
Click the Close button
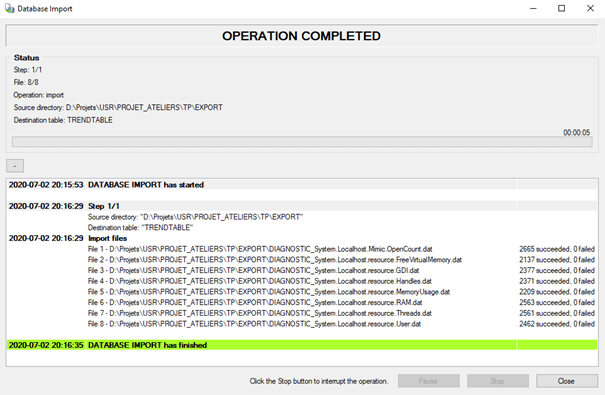coord(566,381)
